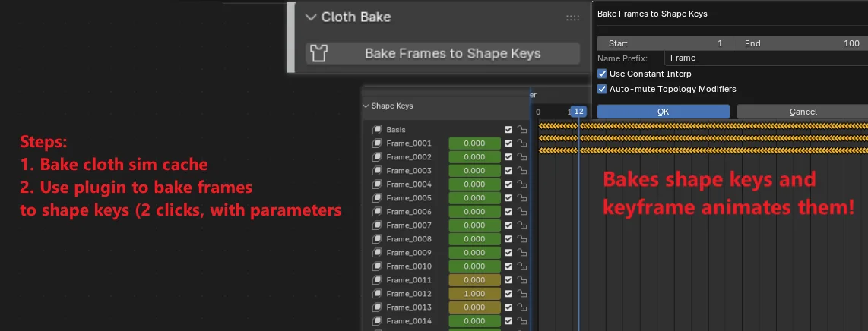Uncheck the Frame_0001 enable checkbox
868x331 pixels.
[508, 143]
